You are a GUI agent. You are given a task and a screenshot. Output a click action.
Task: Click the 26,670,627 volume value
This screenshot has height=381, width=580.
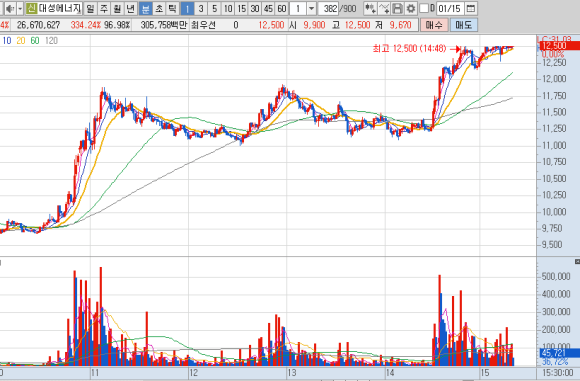(38, 25)
